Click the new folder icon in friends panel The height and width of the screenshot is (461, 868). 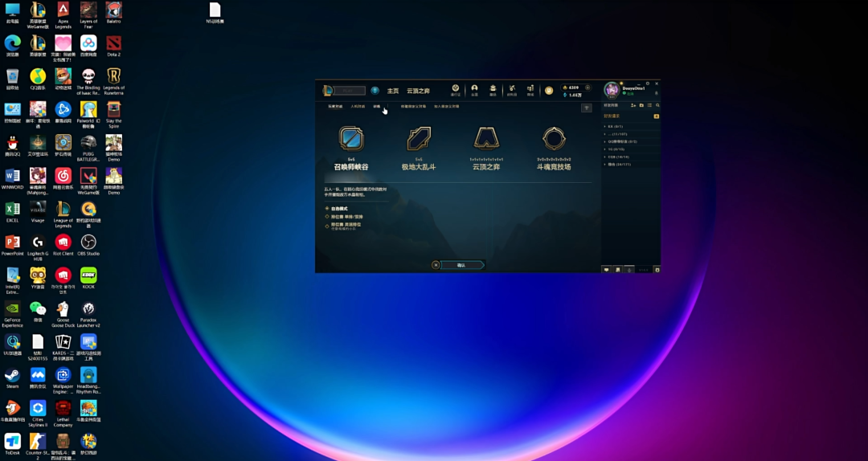tap(641, 105)
